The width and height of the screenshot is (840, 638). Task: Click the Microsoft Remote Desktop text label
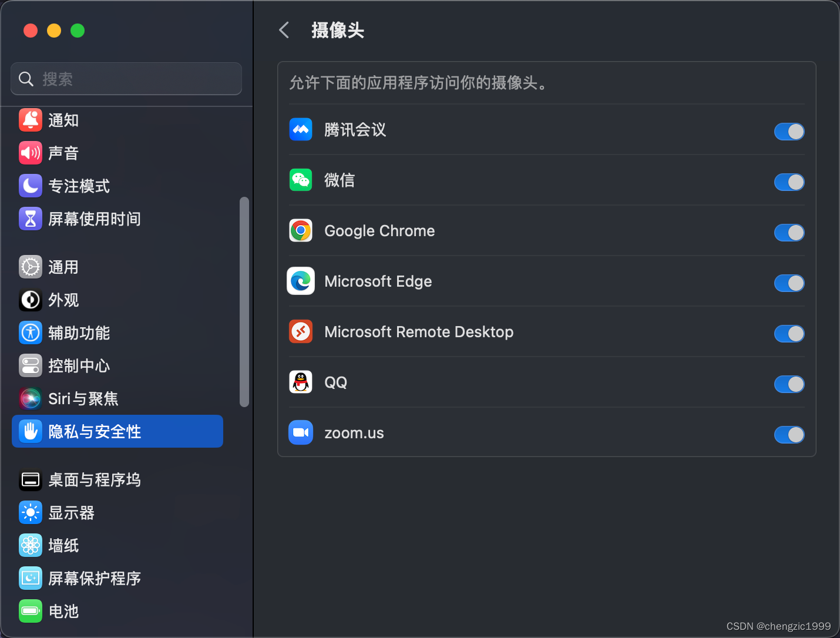419,332
